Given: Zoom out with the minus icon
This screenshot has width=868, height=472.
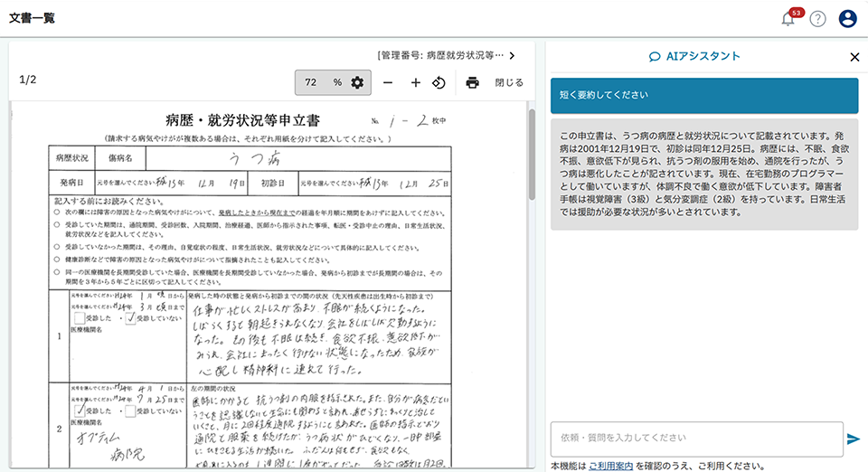Looking at the screenshot, I should pos(388,82).
